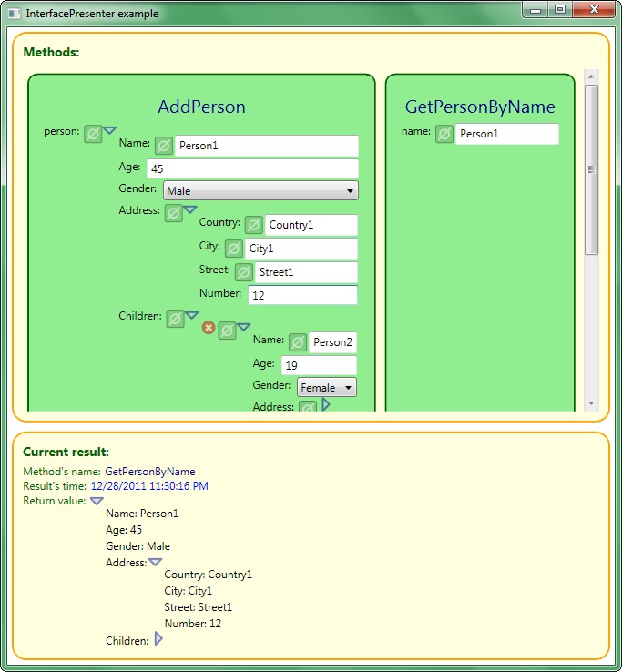Toggle null for the Children collection
This screenshot has width=622, height=672.
pos(176,319)
